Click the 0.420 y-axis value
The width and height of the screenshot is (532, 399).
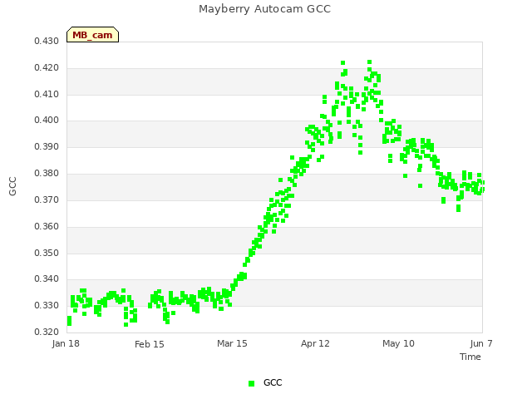47,67
